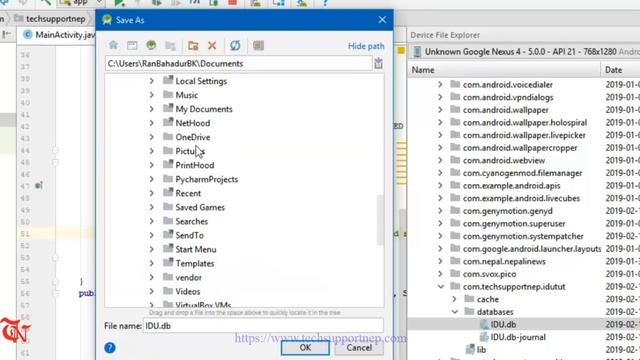Expand com.google.android.launcher.layouts folder
The width and height of the screenshot is (640, 360).
point(440,249)
